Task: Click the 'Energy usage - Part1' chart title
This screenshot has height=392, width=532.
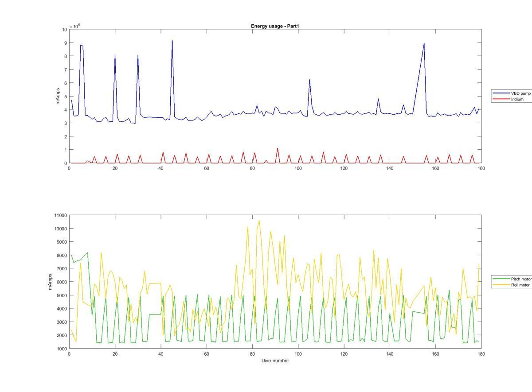Action: [x=275, y=26]
